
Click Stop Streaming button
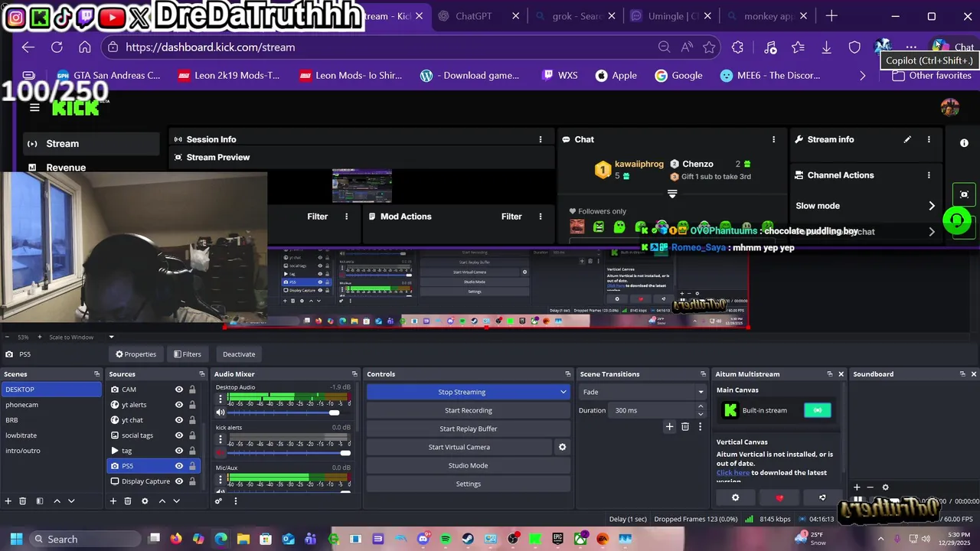click(462, 392)
